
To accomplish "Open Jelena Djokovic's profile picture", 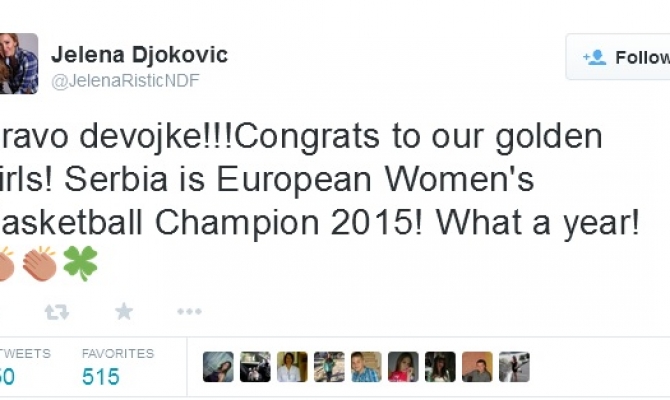I will pyautogui.click(x=17, y=64).
